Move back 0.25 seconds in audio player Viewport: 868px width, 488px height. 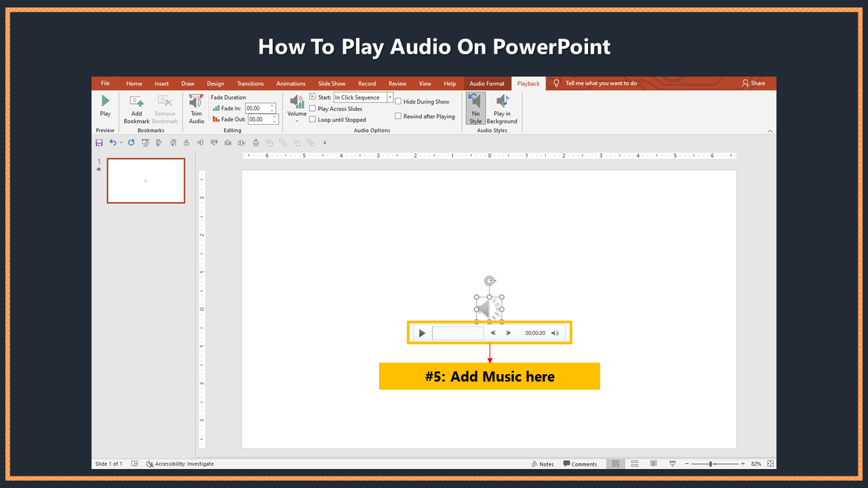pos(493,333)
